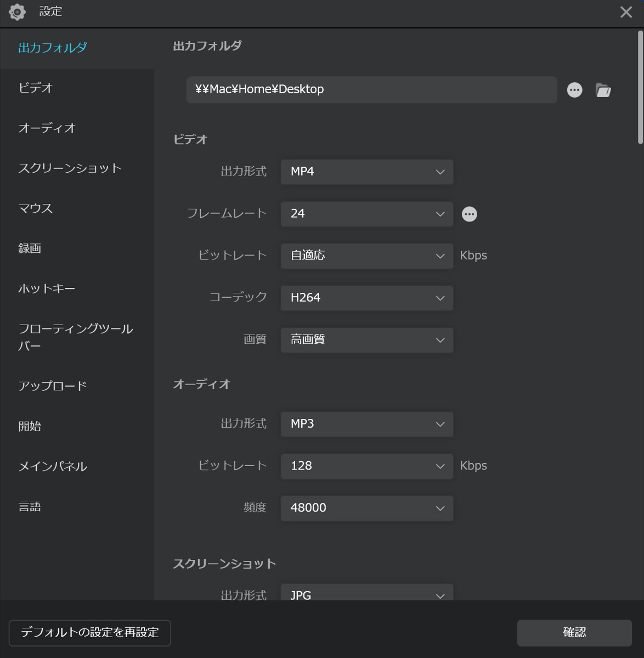644x658 pixels.
Task: Open screenshot 出力形式 JPG dropdown
Action: (367, 593)
